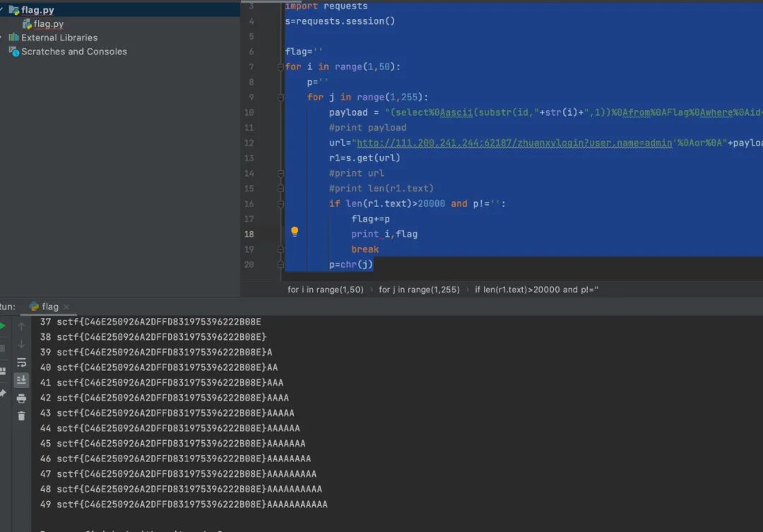The height and width of the screenshot is (532, 763).
Task: Click 's=requests.session()' on line 4
Action: (340, 21)
